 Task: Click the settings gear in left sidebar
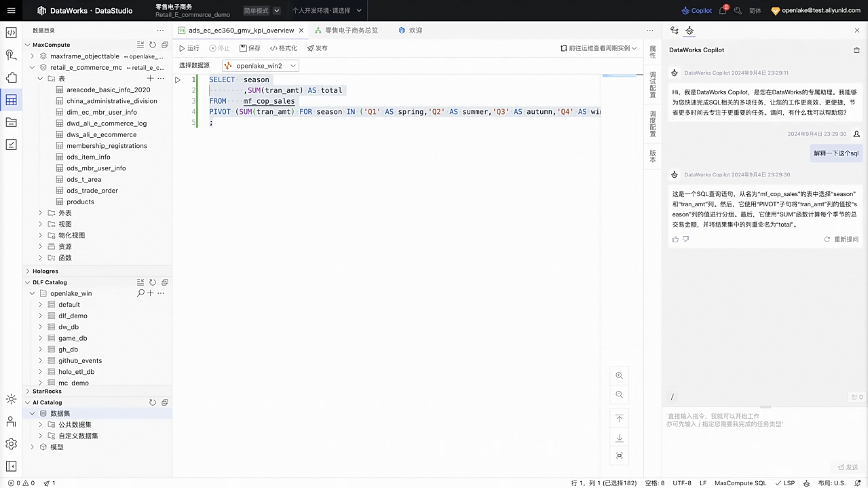[x=11, y=444]
